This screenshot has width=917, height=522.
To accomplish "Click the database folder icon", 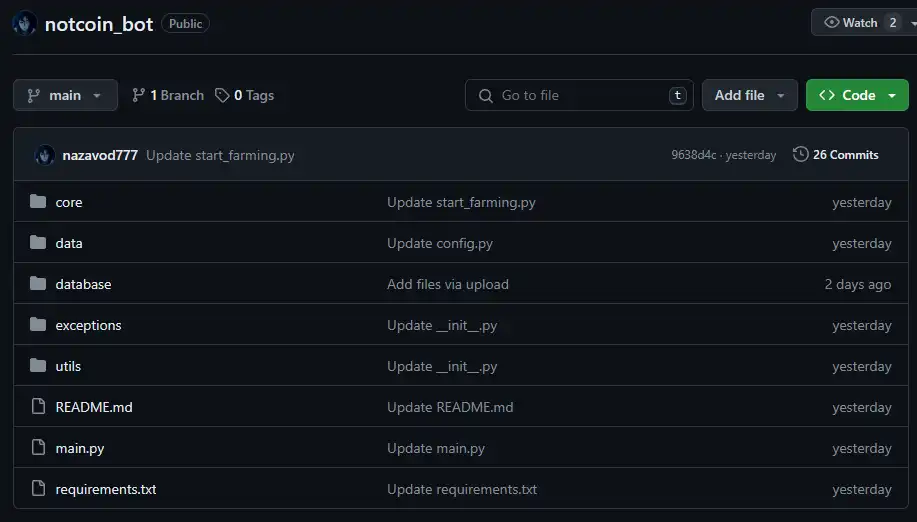I will tap(38, 284).
